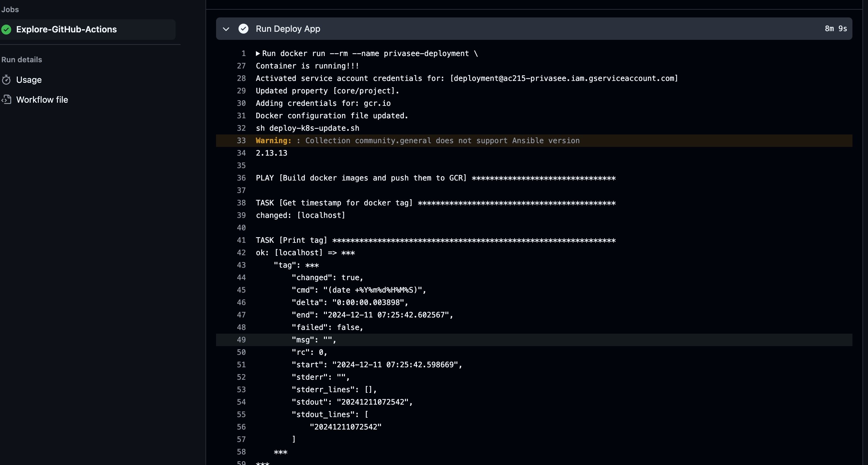The height and width of the screenshot is (465, 868).
Task: Select log line number 1
Action: coord(243,54)
